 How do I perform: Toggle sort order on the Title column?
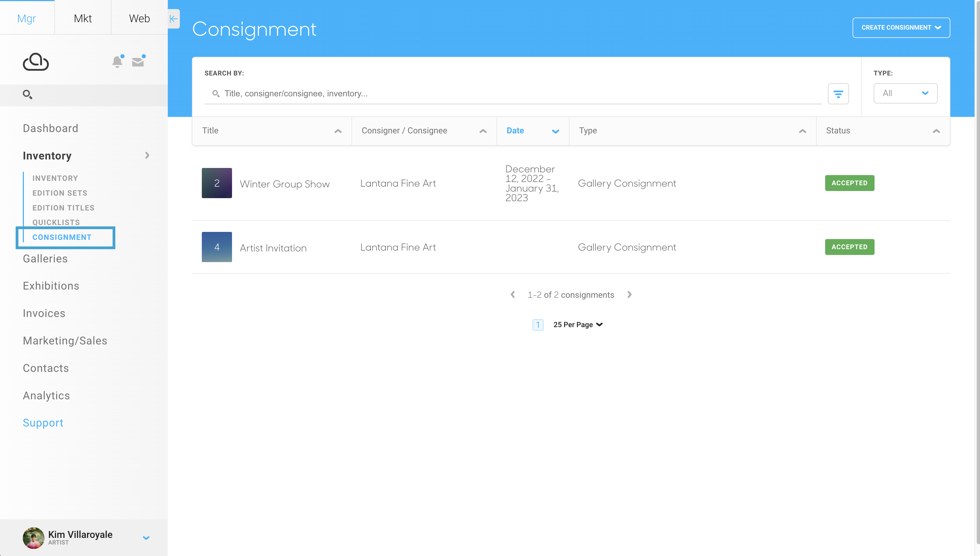coord(338,131)
